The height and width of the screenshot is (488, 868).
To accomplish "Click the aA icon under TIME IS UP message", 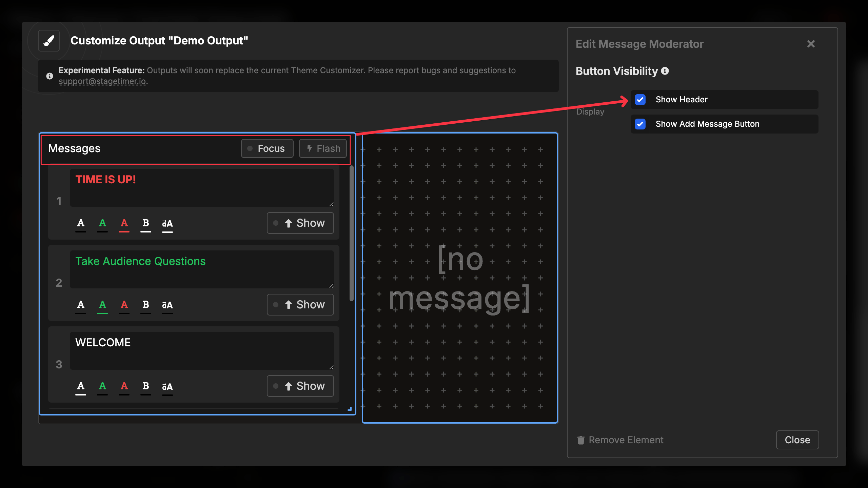I will pos(167,223).
